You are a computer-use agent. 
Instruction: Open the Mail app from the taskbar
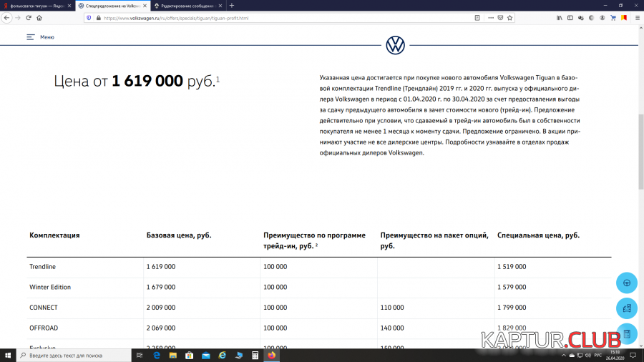206,356
